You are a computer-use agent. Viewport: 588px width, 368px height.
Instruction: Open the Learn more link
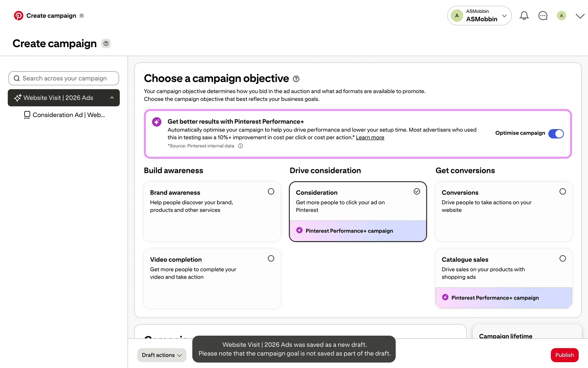370,138
